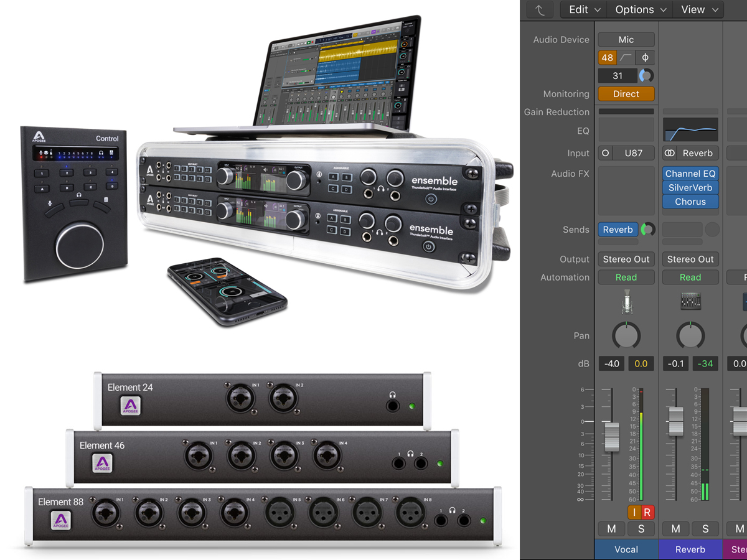Click the Reverb send level knob
747x560 pixels.
[648, 230]
